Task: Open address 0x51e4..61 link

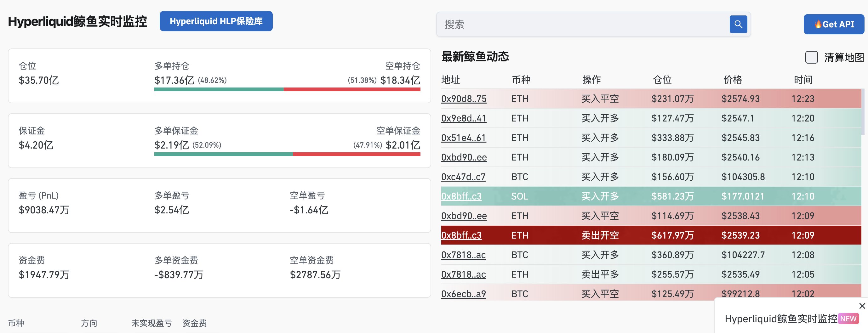Action: [464, 138]
